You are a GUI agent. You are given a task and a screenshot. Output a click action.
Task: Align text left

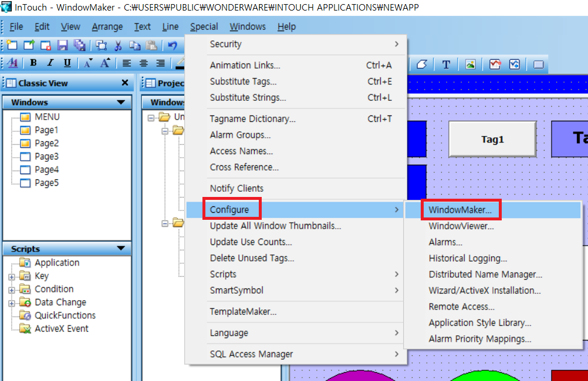(127, 63)
